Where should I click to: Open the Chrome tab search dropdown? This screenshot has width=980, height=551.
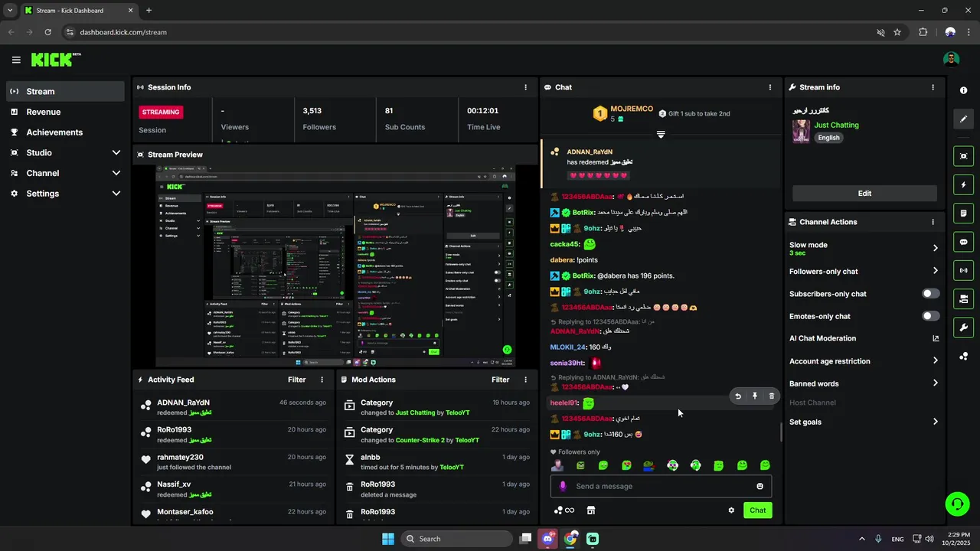(x=10, y=11)
